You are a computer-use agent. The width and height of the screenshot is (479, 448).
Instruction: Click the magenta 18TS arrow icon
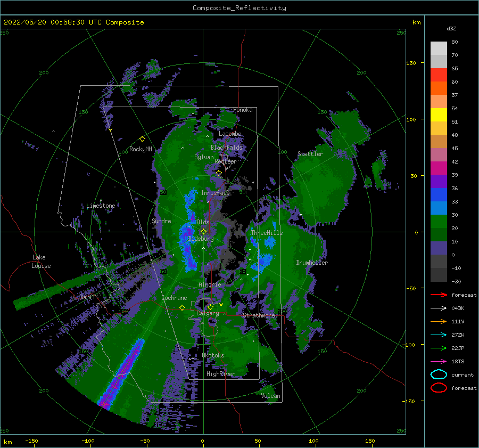(x=439, y=362)
